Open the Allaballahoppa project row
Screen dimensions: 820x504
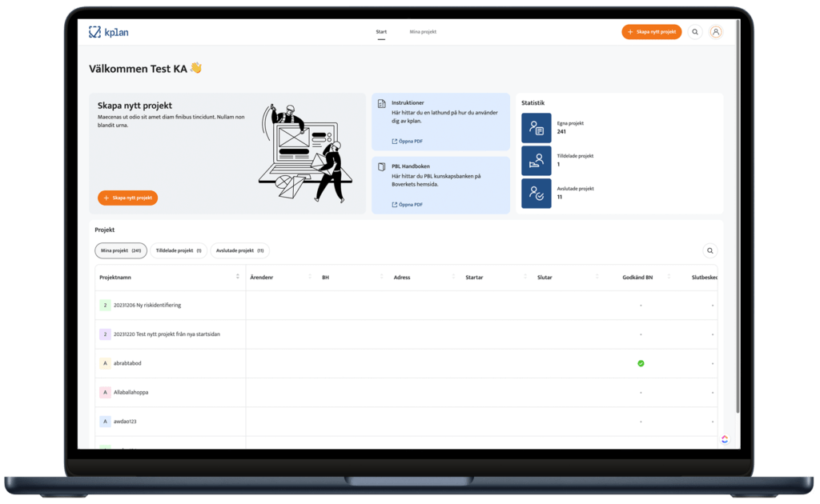131,392
